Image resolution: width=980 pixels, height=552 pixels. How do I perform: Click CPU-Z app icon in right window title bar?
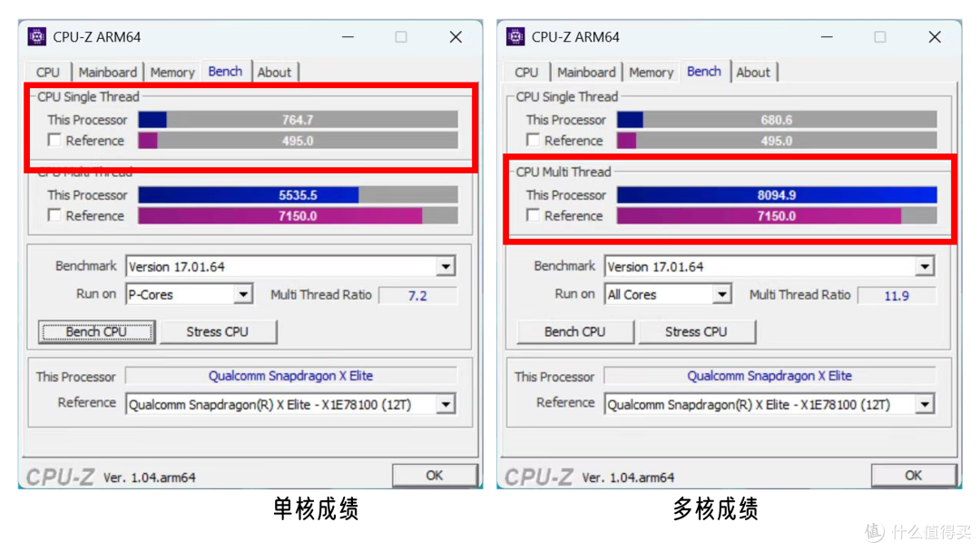pyautogui.click(x=515, y=37)
